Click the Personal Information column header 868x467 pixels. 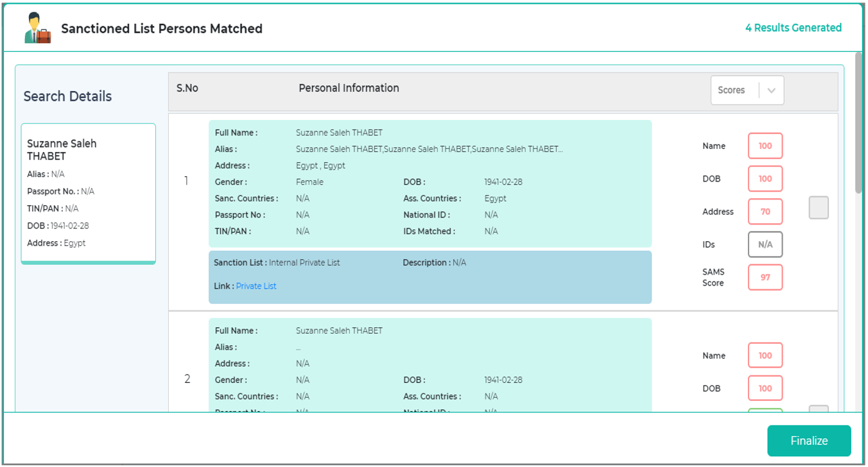(x=349, y=89)
